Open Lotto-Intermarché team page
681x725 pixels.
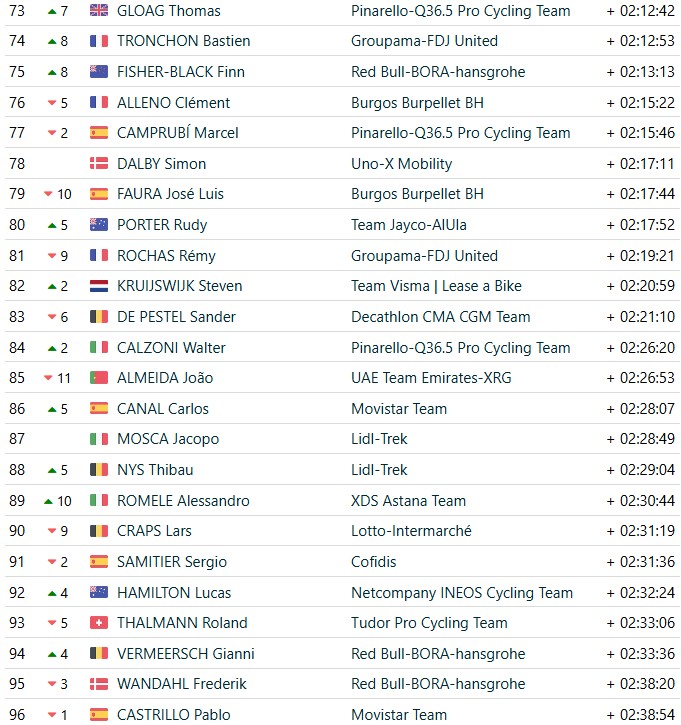[411, 531]
